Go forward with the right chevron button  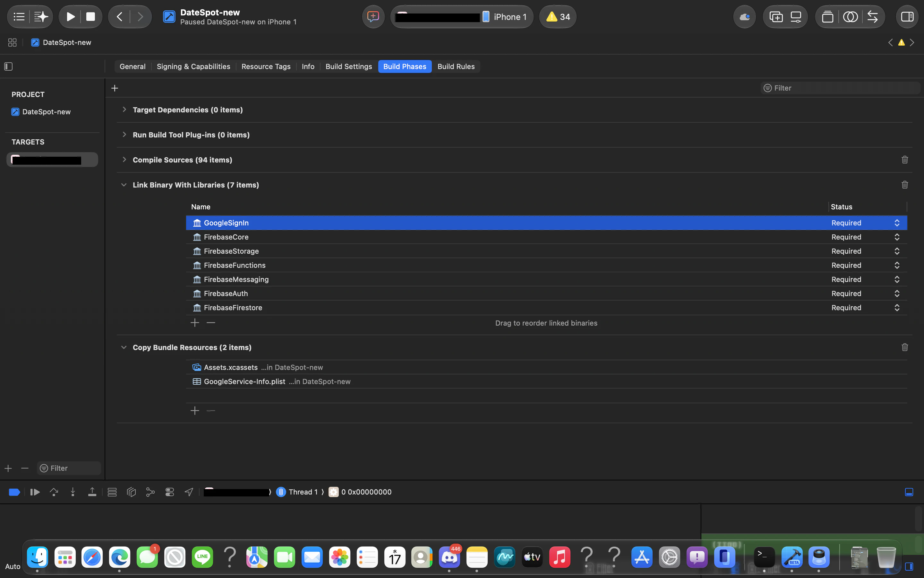140,17
